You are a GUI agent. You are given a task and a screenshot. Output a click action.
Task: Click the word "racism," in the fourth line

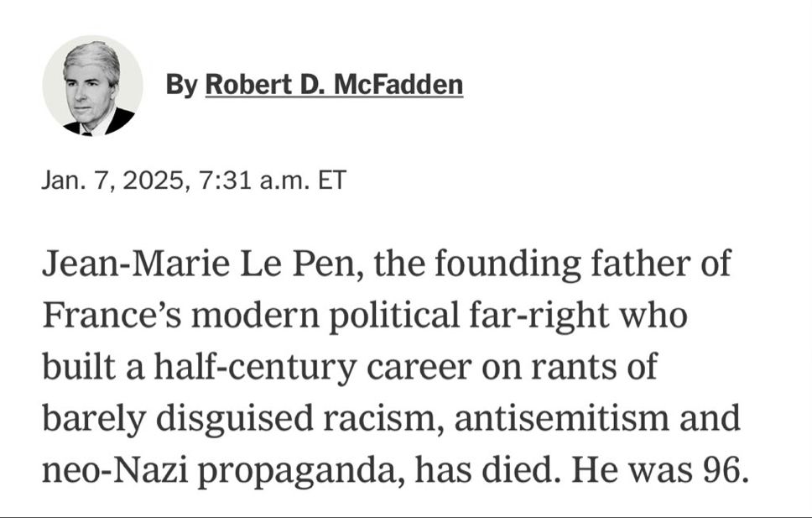point(384,419)
